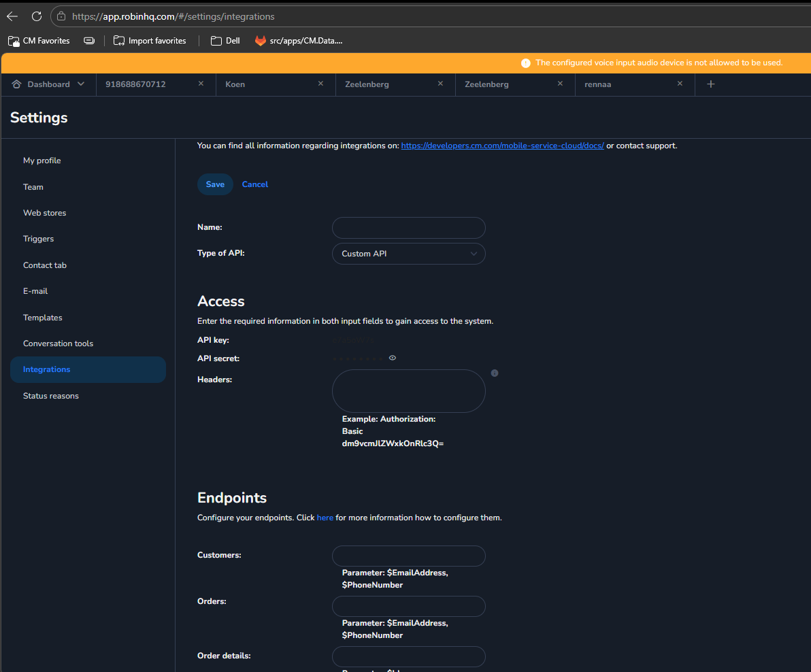The height and width of the screenshot is (672, 811).
Task: Reveal API secret with eye icon
Action: pyautogui.click(x=393, y=358)
